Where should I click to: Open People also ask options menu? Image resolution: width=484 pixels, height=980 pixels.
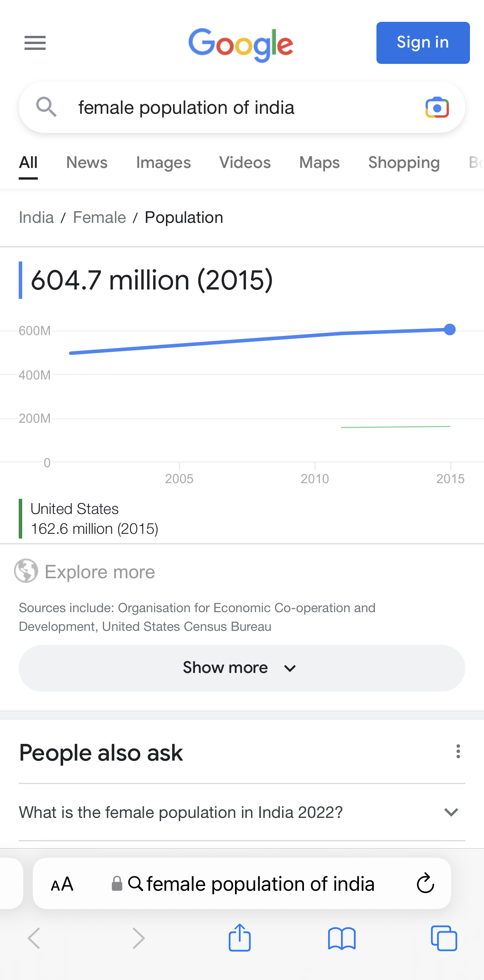(458, 751)
